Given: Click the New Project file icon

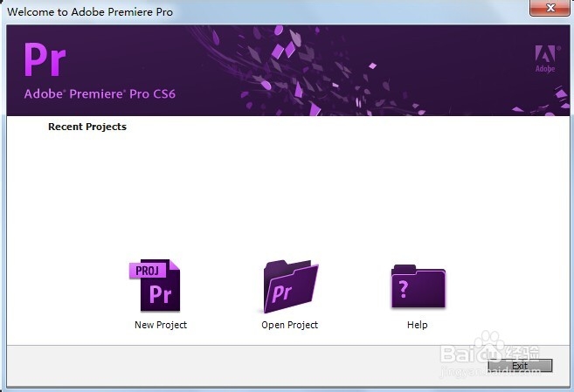Looking at the screenshot, I should pyautogui.click(x=155, y=285).
